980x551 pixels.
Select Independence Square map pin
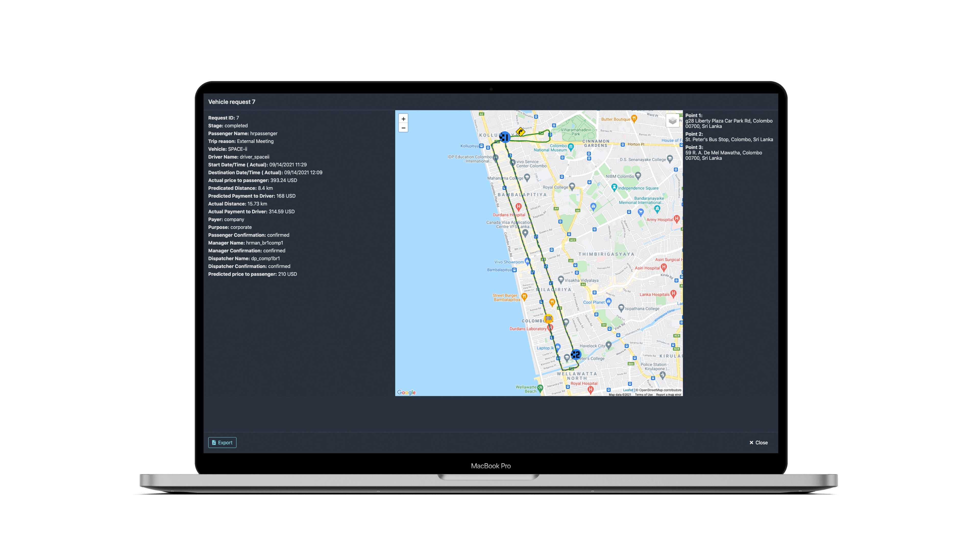click(x=614, y=187)
